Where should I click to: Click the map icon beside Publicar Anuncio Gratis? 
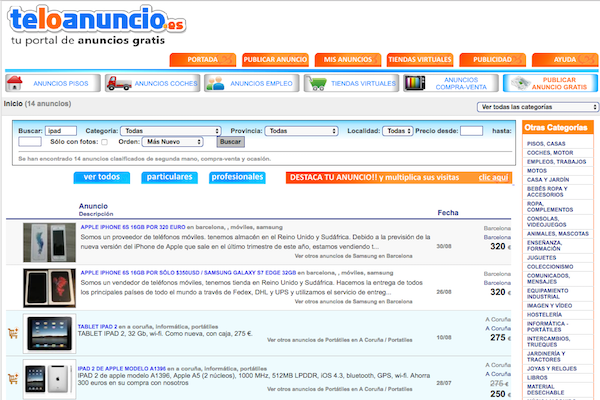pyautogui.click(x=521, y=83)
